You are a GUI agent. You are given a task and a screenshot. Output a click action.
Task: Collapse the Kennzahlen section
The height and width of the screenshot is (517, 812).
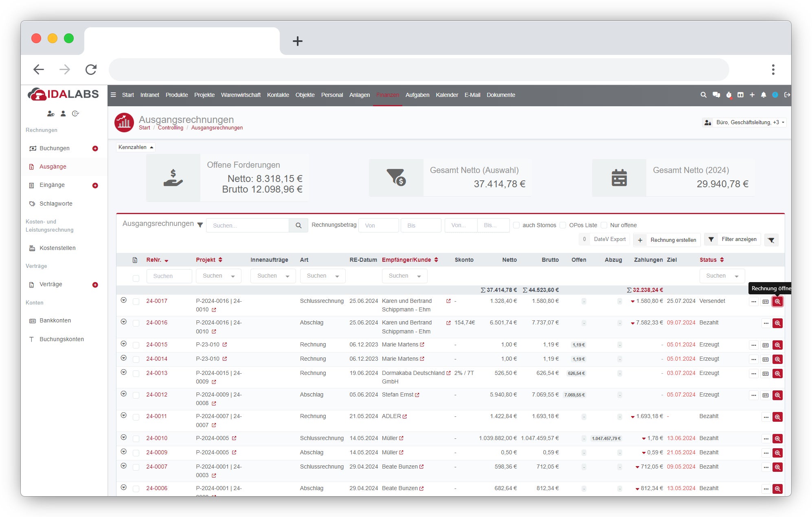point(136,147)
